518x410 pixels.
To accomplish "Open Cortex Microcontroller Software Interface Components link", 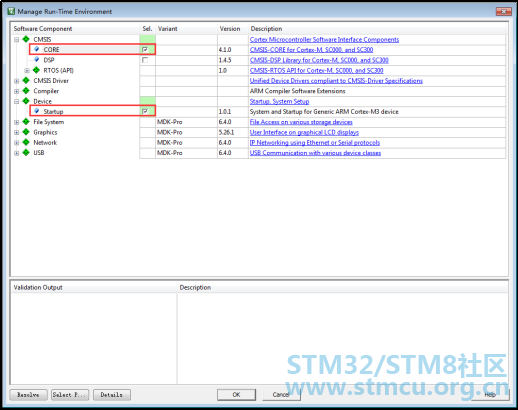I will [324, 39].
